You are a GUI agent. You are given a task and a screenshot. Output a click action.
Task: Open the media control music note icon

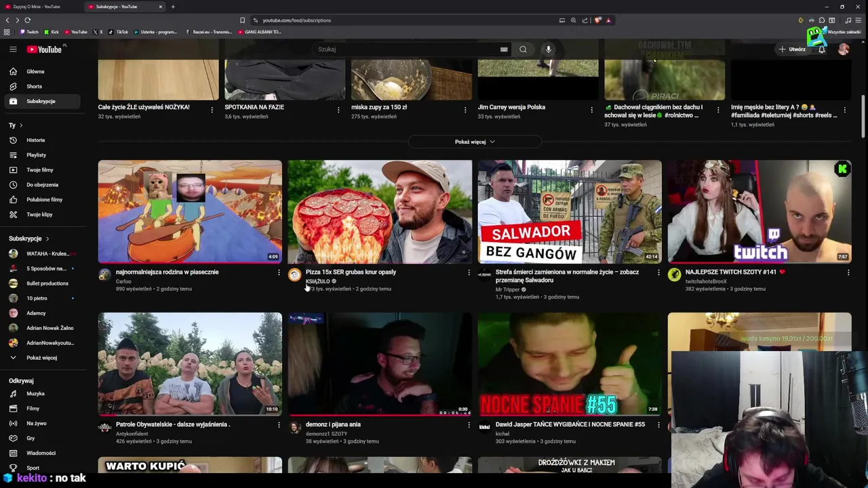pos(848,20)
